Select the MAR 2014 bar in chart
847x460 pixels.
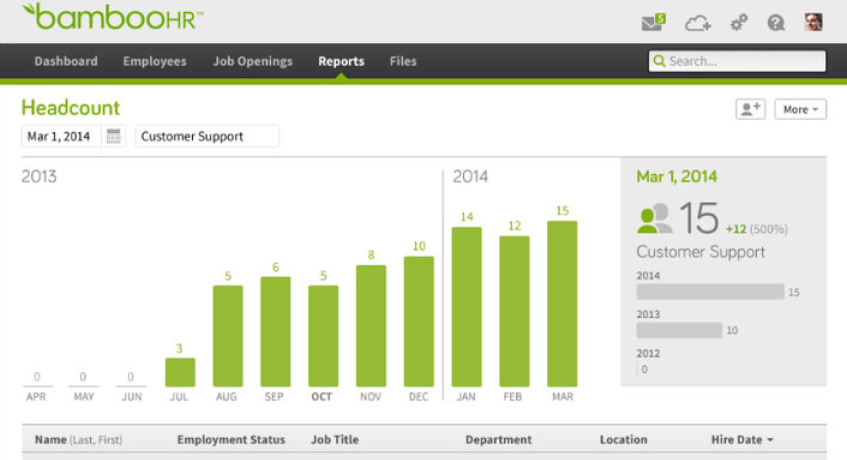[562, 303]
